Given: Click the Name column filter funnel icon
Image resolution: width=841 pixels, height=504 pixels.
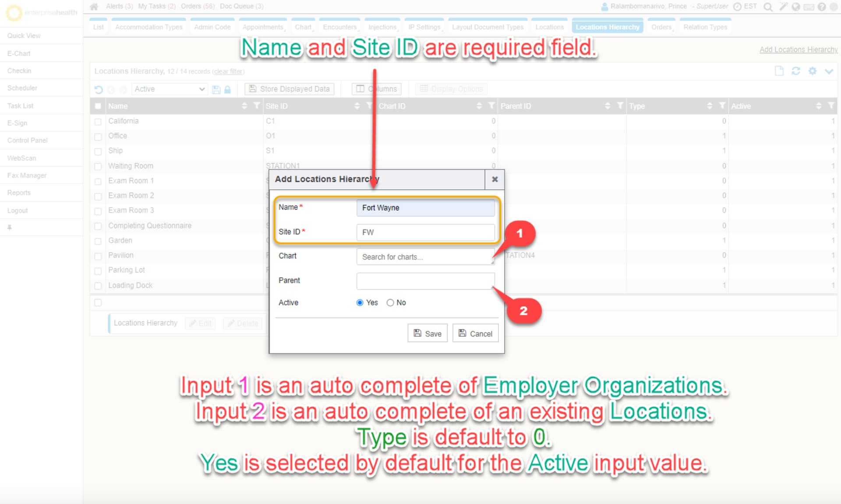Looking at the screenshot, I should 256,106.
